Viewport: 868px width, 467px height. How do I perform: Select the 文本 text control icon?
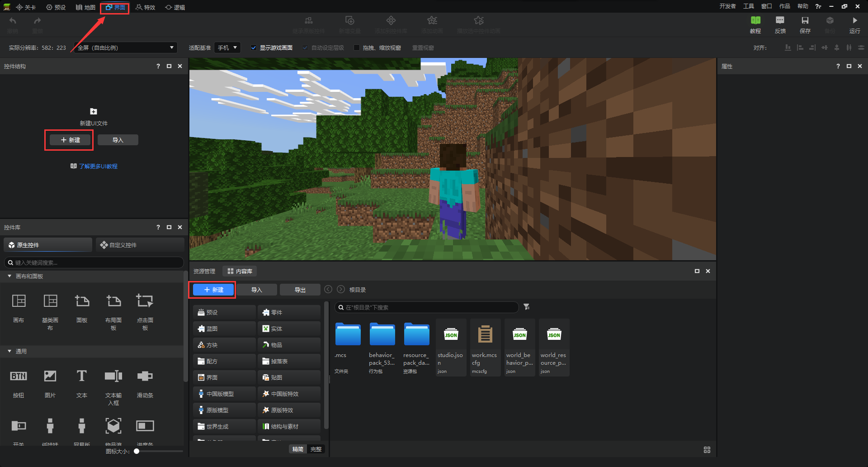[82, 376]
